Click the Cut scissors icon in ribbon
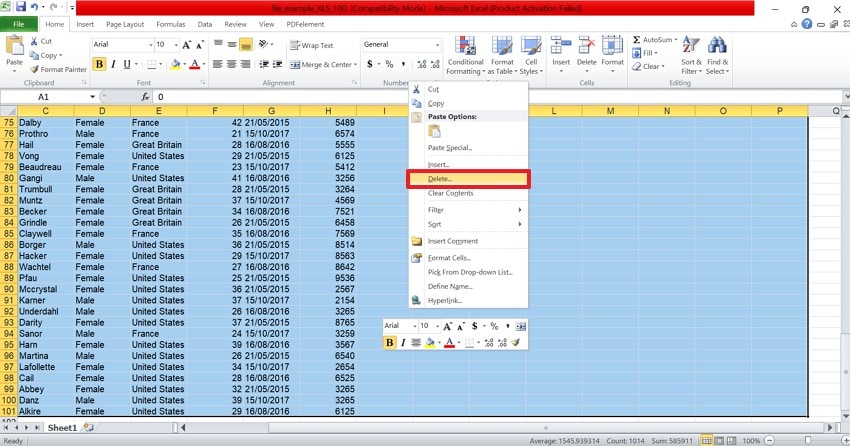The image size is (850, 446). click(x=34, y=41)
